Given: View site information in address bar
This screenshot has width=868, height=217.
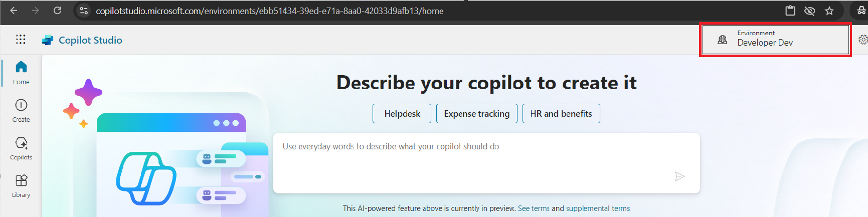Looking at the screenshot, I should [x=84, y=11].
